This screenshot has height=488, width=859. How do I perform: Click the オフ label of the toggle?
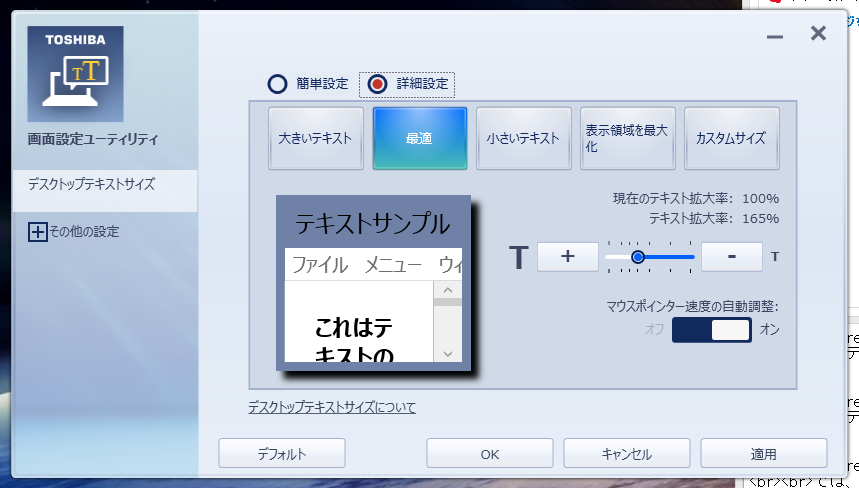(655, 329)
